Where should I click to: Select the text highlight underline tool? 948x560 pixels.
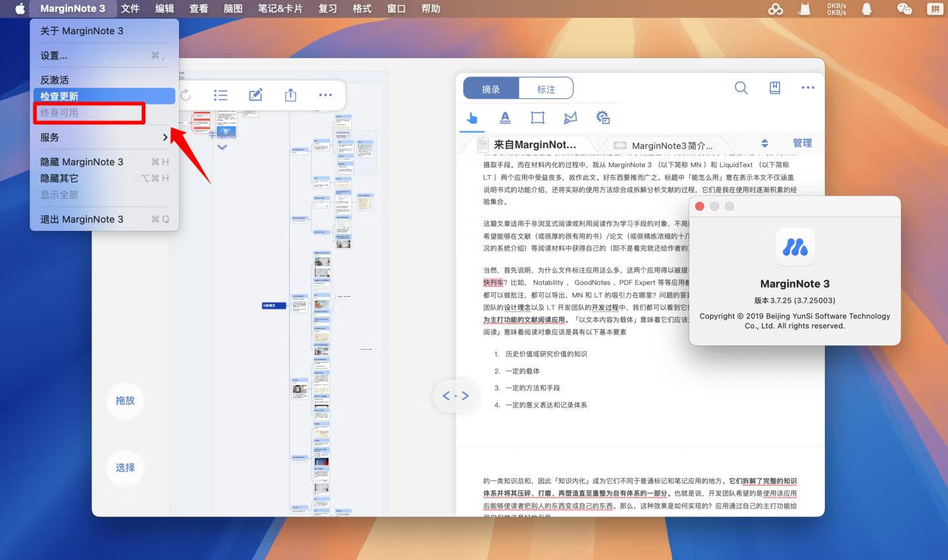(505, 118)
